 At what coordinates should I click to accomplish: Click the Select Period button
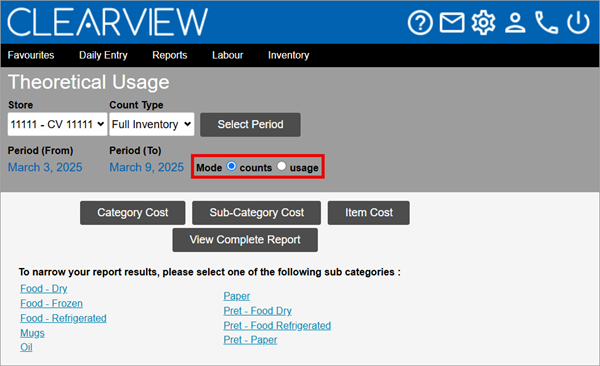pos(250,124)
